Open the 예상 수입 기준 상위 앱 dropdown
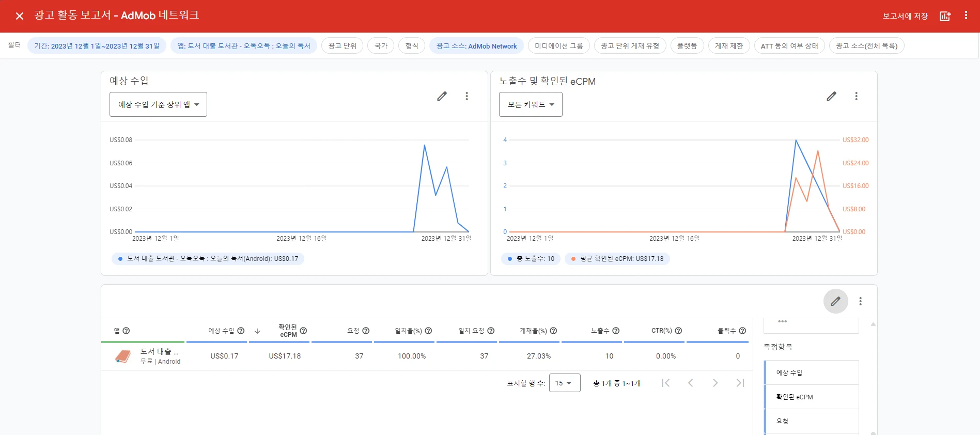 point(158,104)
